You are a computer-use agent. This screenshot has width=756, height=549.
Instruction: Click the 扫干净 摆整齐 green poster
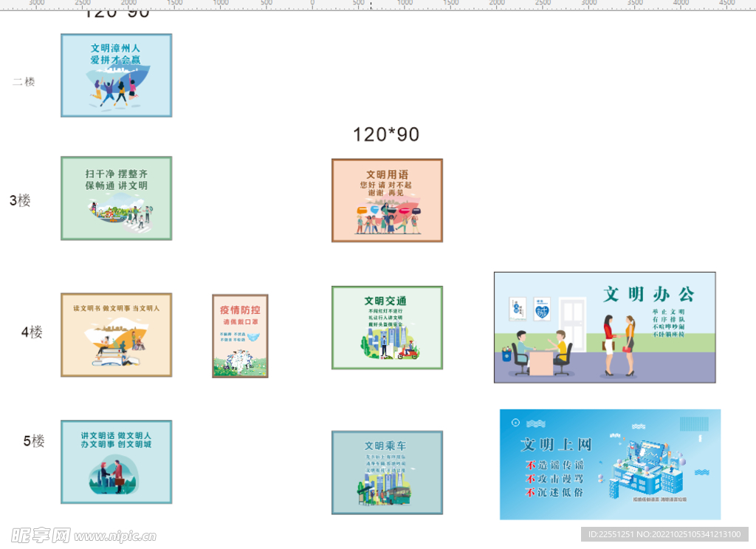click(116, 198)
